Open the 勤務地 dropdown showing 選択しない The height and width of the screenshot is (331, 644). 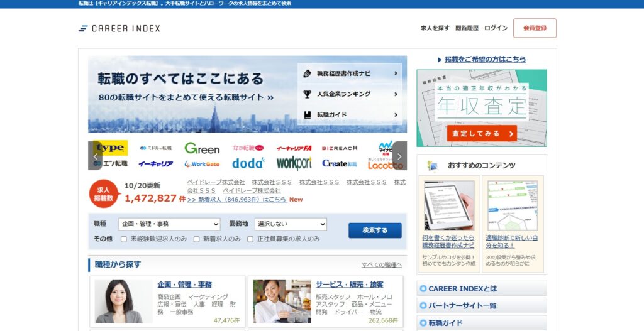click(x=291, y=224)
